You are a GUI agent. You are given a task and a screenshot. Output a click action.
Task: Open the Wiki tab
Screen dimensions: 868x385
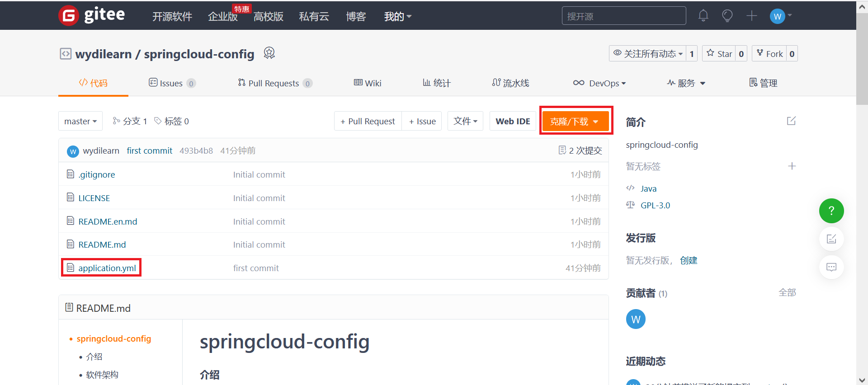(x=368, y=83)
